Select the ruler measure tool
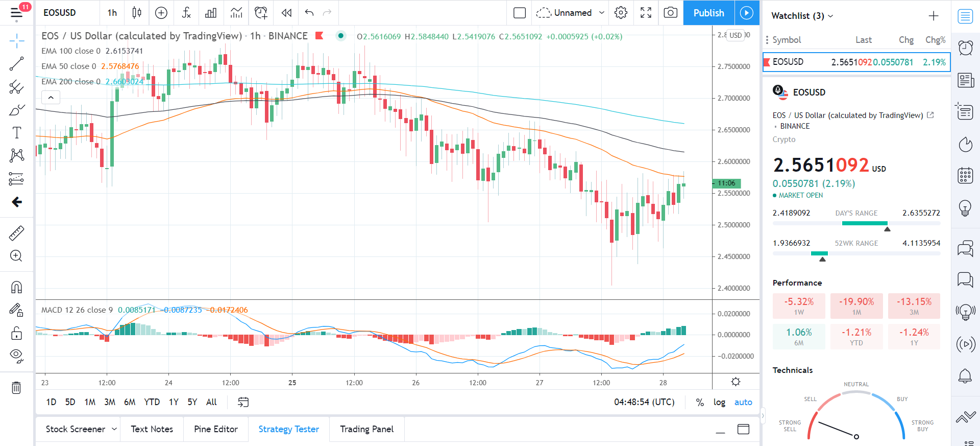The height and width of the screenshot is (446, 980). [x=16, y=233]
